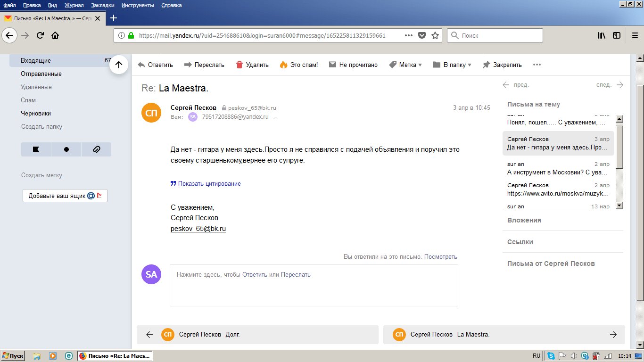This screenshot has height=362, width=644.
Task: Open the Закладки menu
Action: tap(103, 5)
